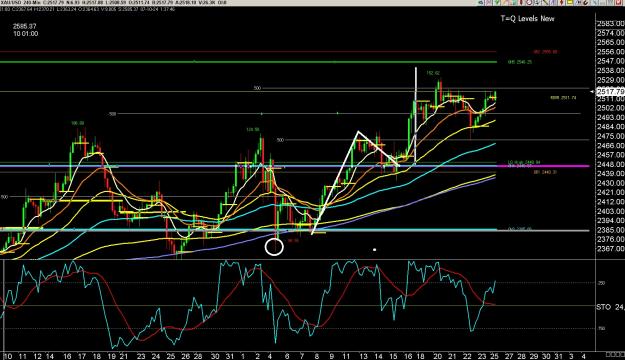Click date label 13 on the time axis

(x=363, y=356)
